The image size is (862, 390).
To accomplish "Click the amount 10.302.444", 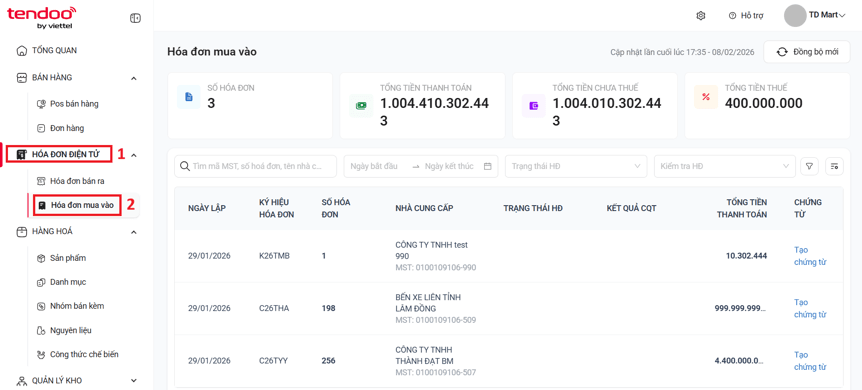I will (746, 256).
